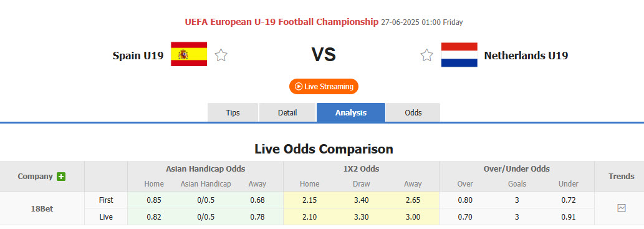Viewport: 644px width, 229px height.
Task: Go to the Odds tab
Action: pos(413,113)
